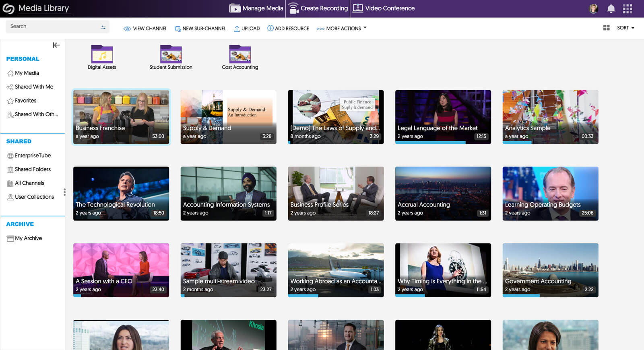Open Demo Laws of Supply video

pos(336,117)
